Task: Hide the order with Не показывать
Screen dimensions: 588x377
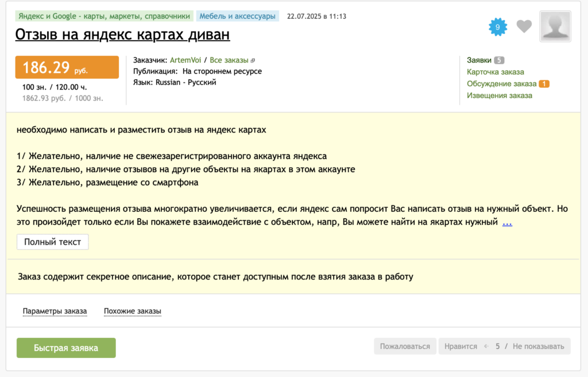Action: point(538,346)
